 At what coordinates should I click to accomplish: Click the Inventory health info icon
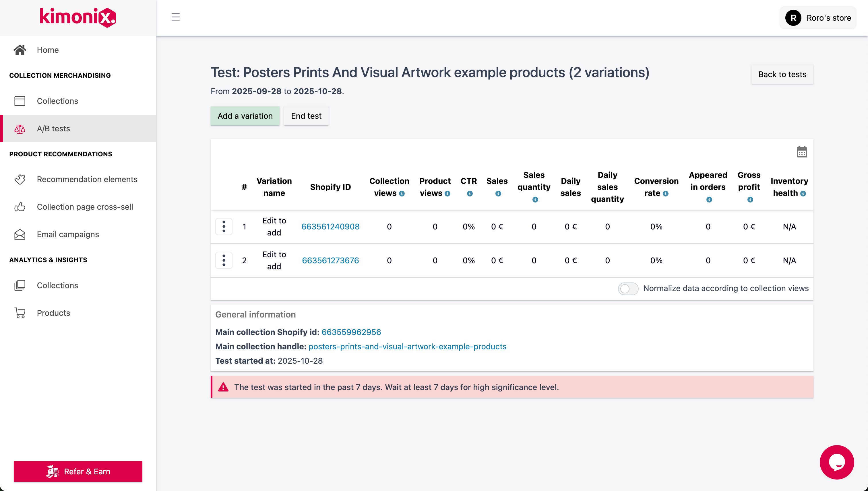(803, 194)
